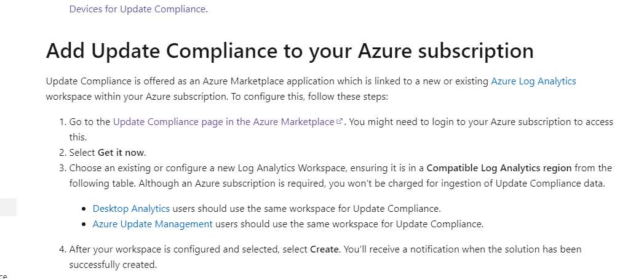Click the bullet beside Azure Update Management

point(84,225)
